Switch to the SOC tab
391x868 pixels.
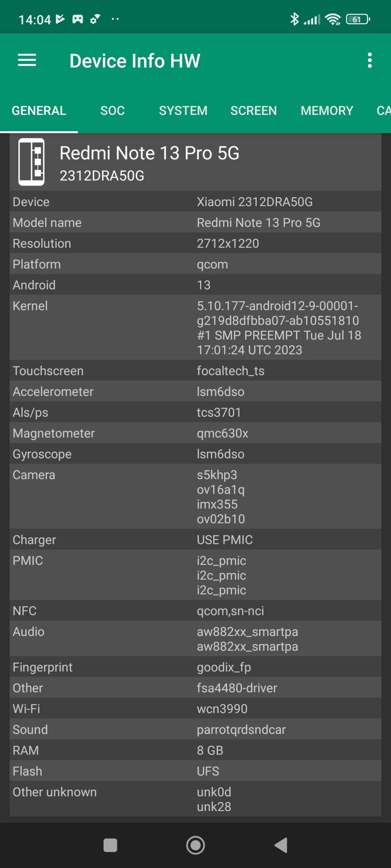[x=112, y=111]
